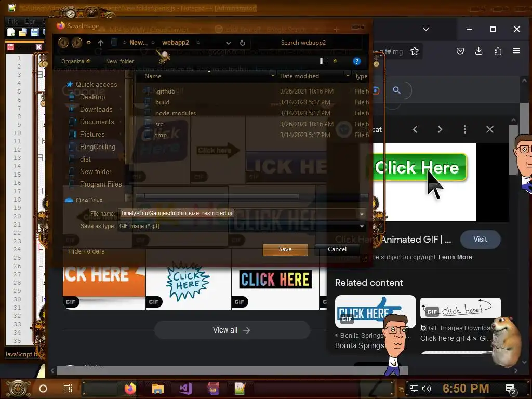Click View all images button
The image size is (532, 399).
(x=232, y=330)
